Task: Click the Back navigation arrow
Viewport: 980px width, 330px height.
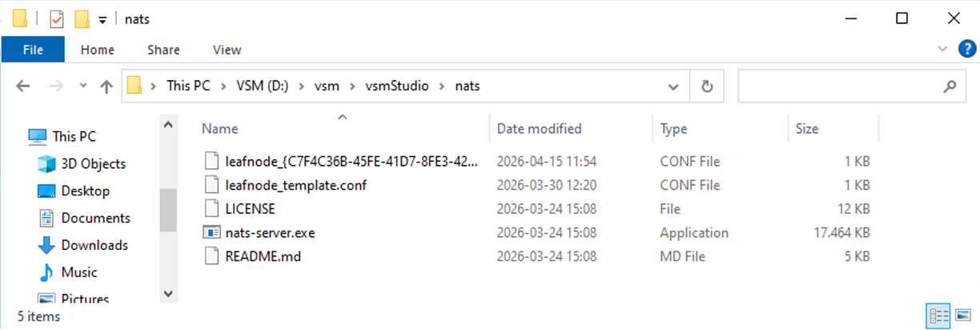Action: tap(23, 86)
